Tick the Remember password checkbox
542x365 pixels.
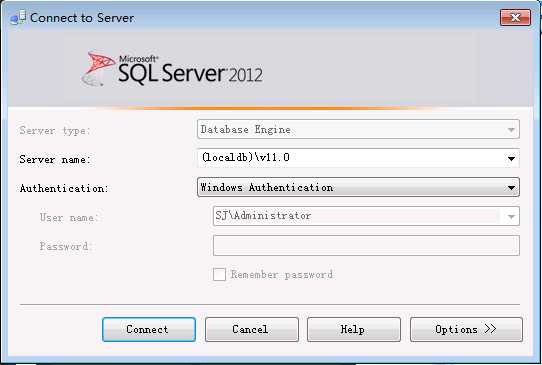[x=219, y=274]
